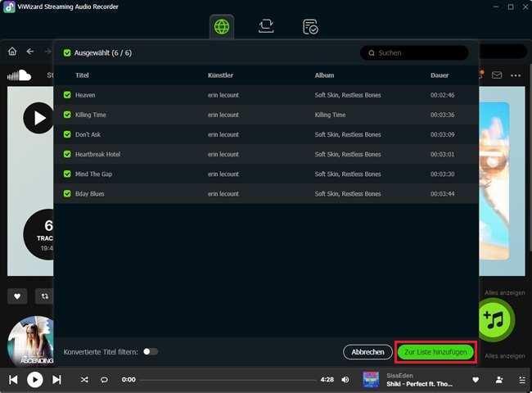The width and height of the screenshot is (532, 393).
Task: Open the converted history tab icon
Action: coord(310,27)
